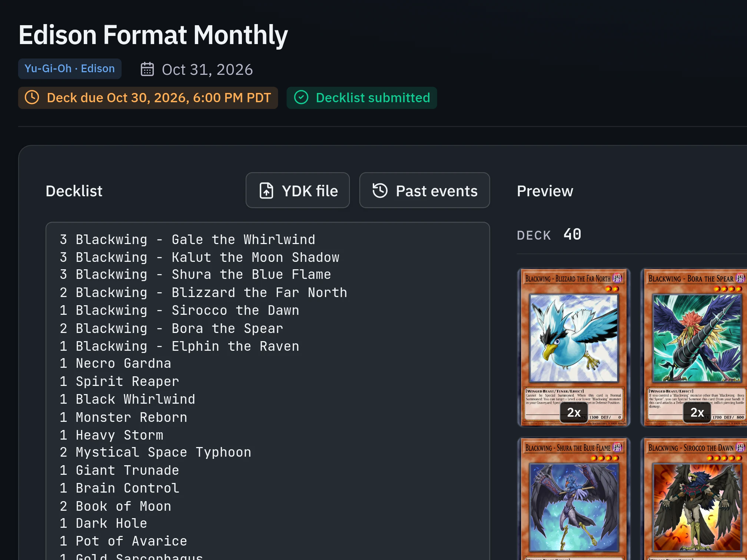Click the Oct 31, 2026 event date
The image size is (747, 560).
(x=207, y=70)
